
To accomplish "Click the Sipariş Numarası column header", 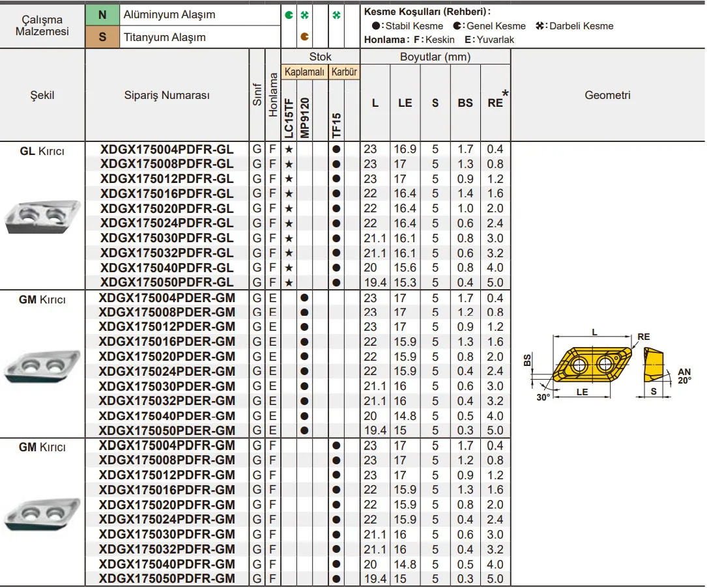I will click(167, 95).
